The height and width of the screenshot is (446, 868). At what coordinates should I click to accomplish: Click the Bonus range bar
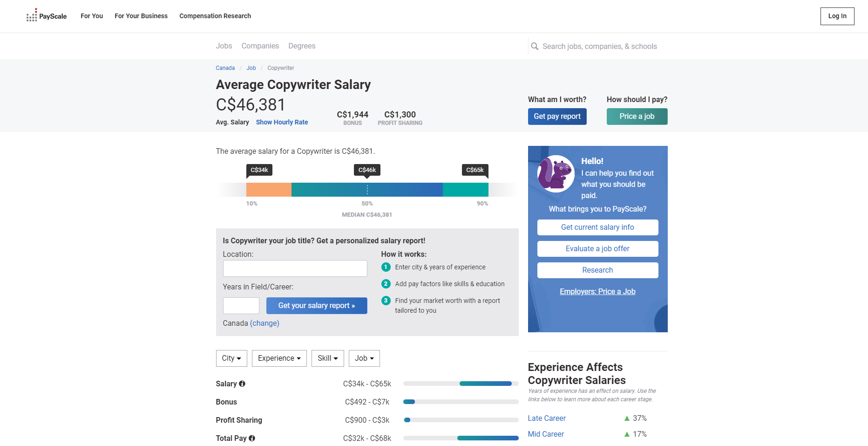[x=461, y=402]
